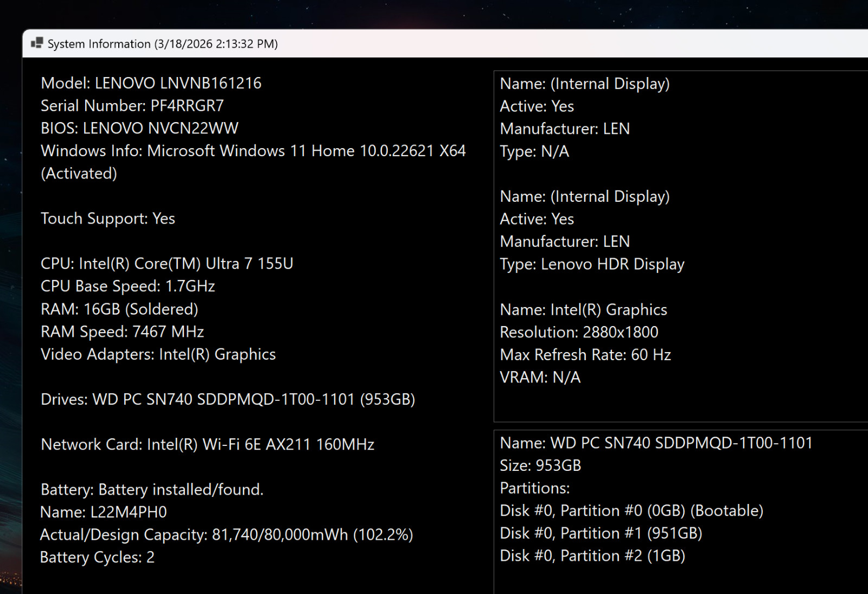Click the CPU Base Speed 1.7GHz line
Screen dimensions: 868x594
pyautogui.click(x=128, y=286)
